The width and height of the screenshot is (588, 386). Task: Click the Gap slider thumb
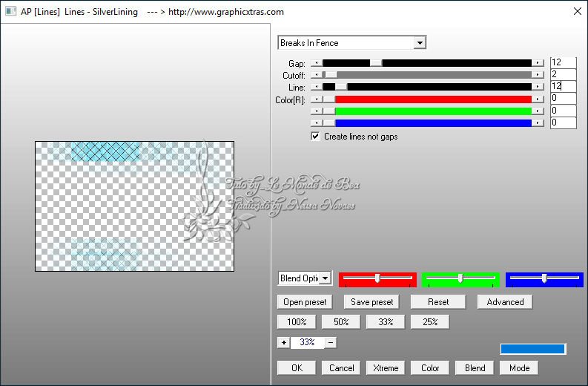click(x=376, y=63)
